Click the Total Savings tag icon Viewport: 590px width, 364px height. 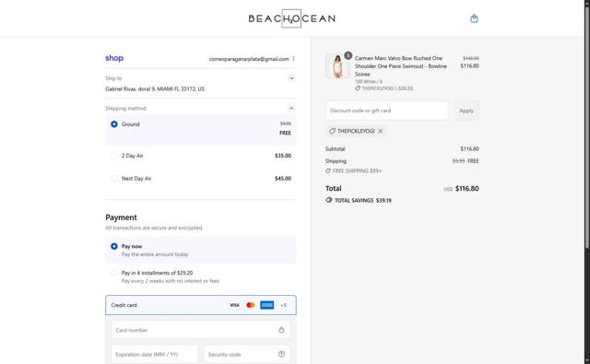(329, 200)
